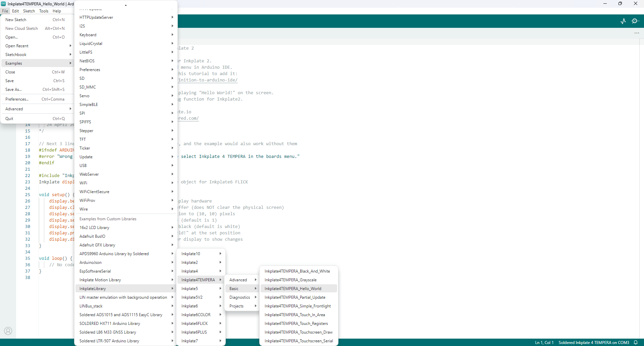Screen dimensions: 644x346
Task: Click the user profile icon
Action: [8, 331]
